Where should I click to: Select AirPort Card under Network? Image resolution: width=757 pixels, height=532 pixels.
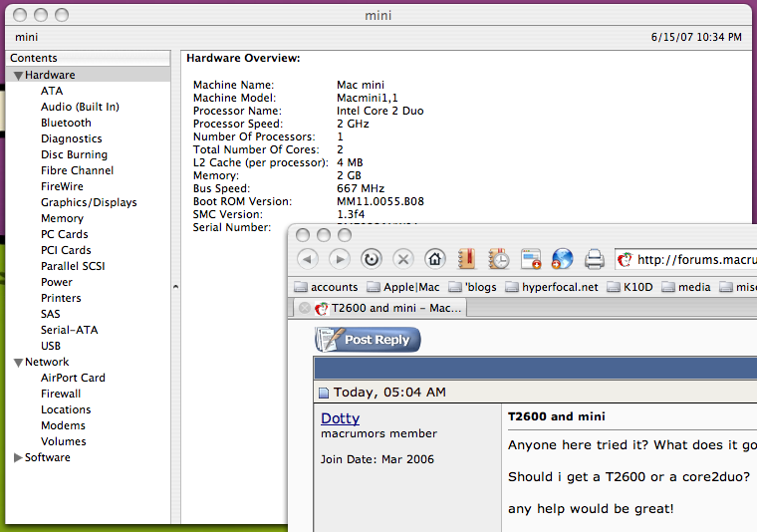tap(73, 378)
